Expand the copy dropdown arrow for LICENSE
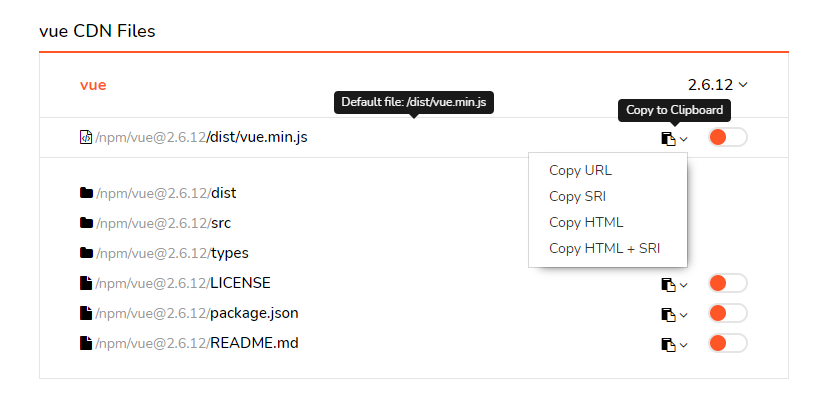 [684, 285]
